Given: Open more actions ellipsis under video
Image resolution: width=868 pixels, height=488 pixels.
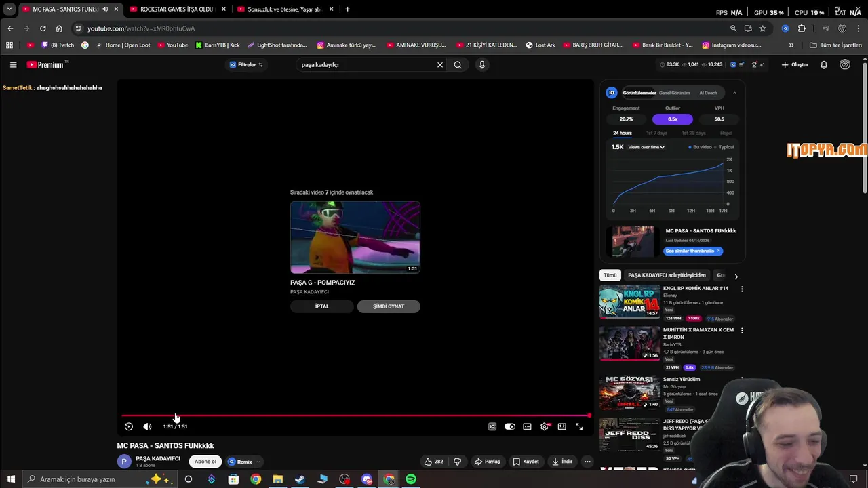Looking at the screenshot, I should 587,462.
